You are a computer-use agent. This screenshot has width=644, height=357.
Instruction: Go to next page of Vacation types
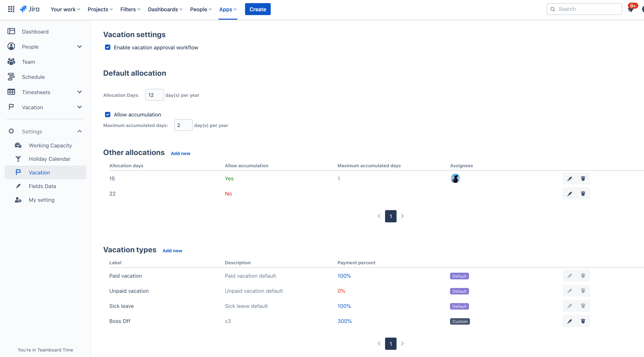point(402,344)
